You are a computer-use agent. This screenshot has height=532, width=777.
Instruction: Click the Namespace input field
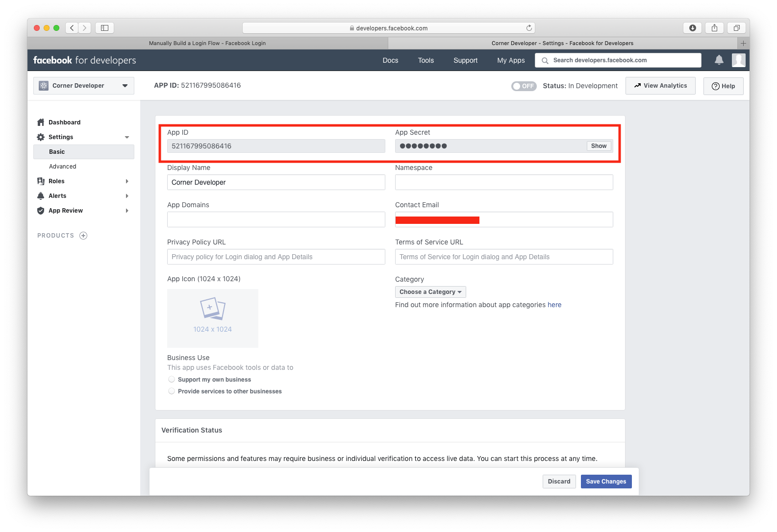(x=504, y=182)
